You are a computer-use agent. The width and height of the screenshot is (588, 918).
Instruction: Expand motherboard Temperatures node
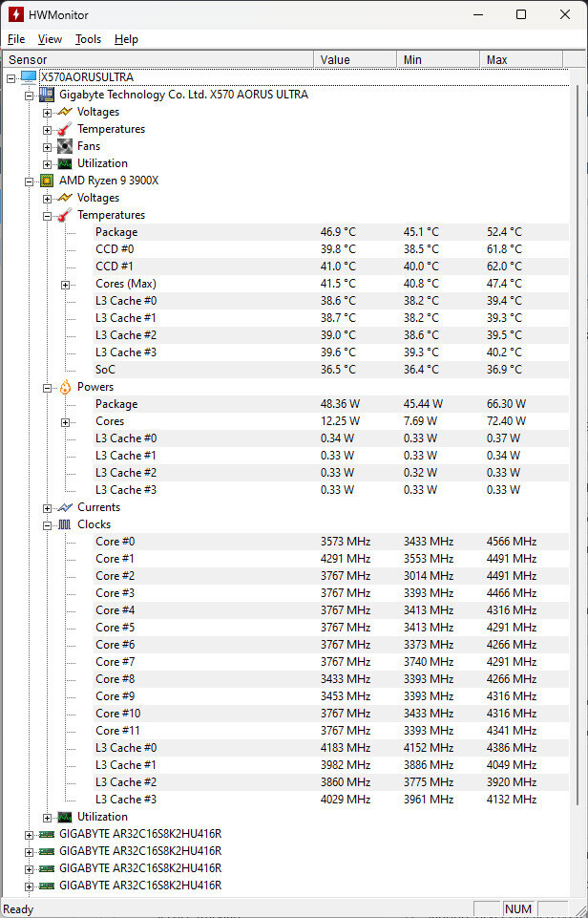click(48, 130)
